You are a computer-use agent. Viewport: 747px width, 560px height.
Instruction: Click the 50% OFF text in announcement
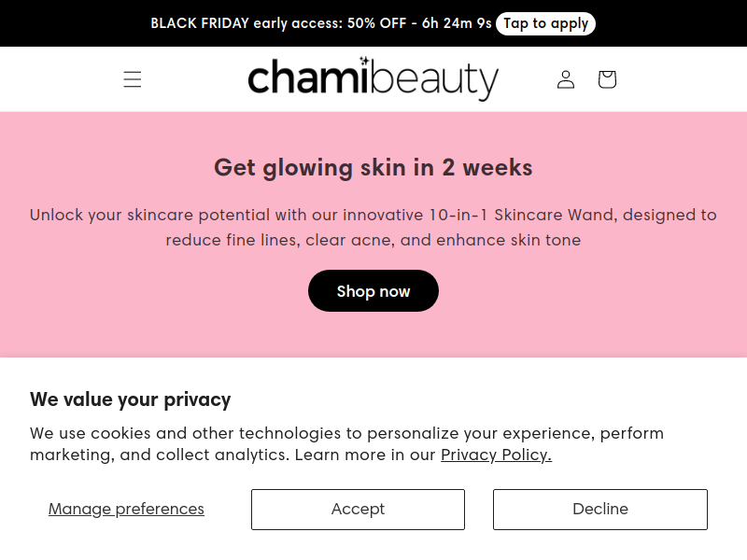click(x=377, y=23)
